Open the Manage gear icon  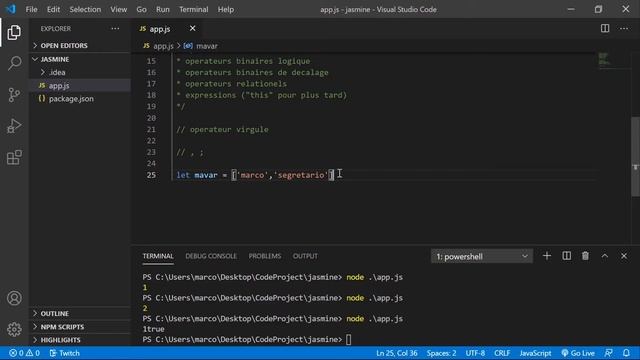tap(14, 329)
